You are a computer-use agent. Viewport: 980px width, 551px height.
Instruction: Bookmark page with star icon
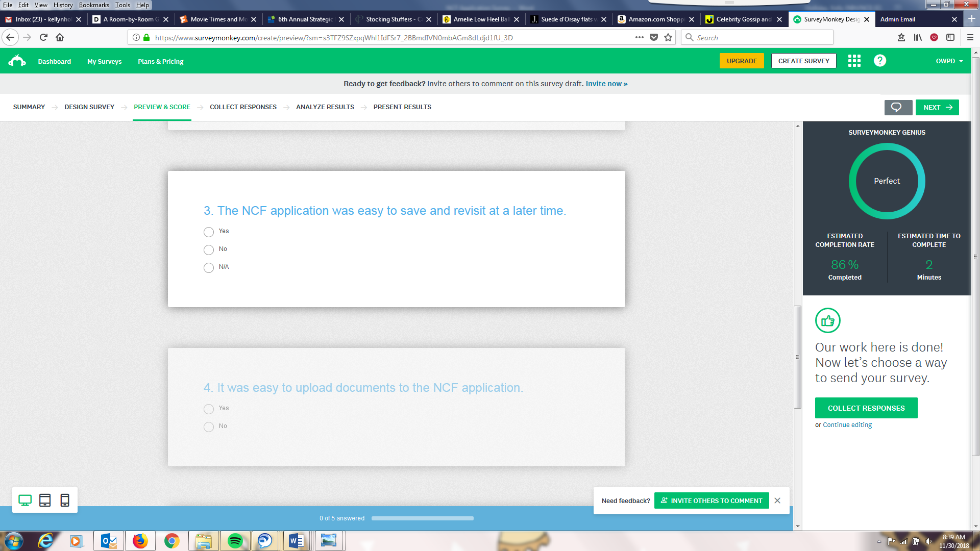tap(668, 37)
